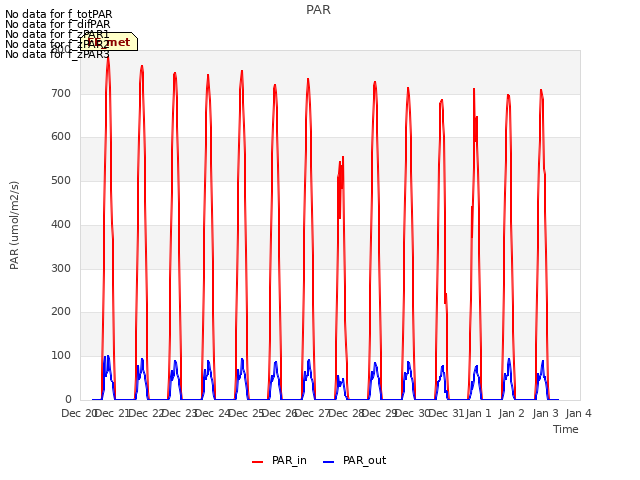Viewport: 640px width, 480px height.
Task: Click the highest PAR_in peak on Dec 20
Action: 108,58
